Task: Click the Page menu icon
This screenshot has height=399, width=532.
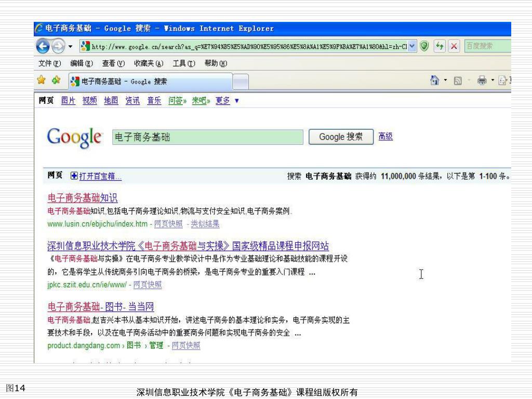Action: [x=503, y=81]
